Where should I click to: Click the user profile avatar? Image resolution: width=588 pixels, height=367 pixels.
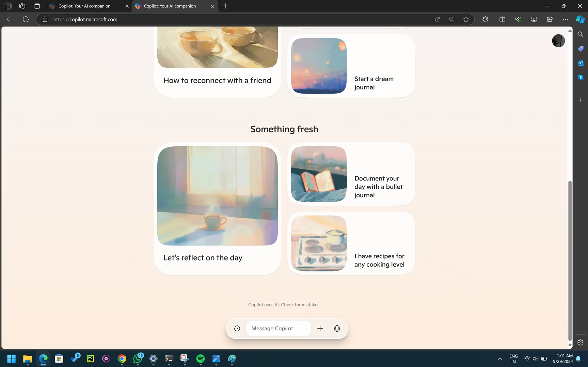[558, 41]
